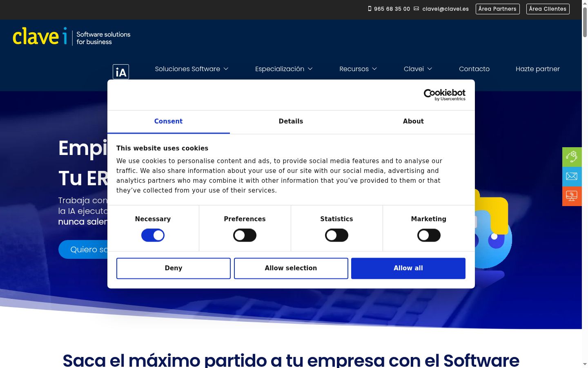Image resolution: width=588 pixels, height=368 pixels.
Task: Call the 965 68 35 00 number
Action: pos(392,9)
